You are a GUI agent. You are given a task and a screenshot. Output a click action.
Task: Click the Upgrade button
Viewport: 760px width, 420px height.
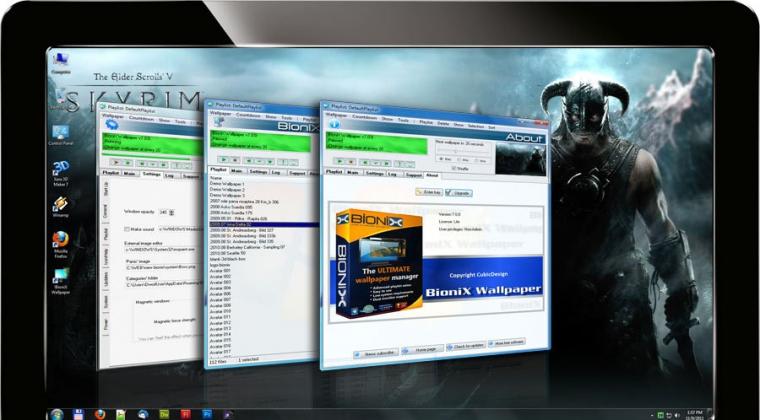(x=459, y=193)
